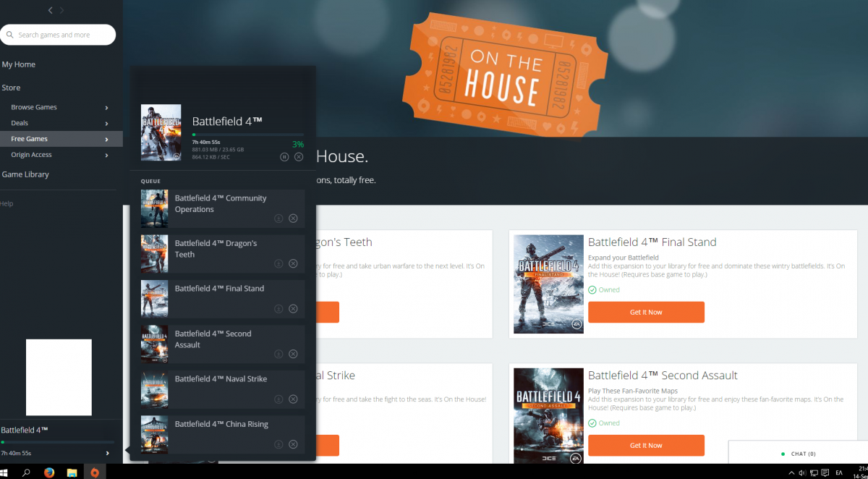Open Game Library in sidebar
This screenshot has width=868, height=479.
pyautogui.click(x=25, y=174)
